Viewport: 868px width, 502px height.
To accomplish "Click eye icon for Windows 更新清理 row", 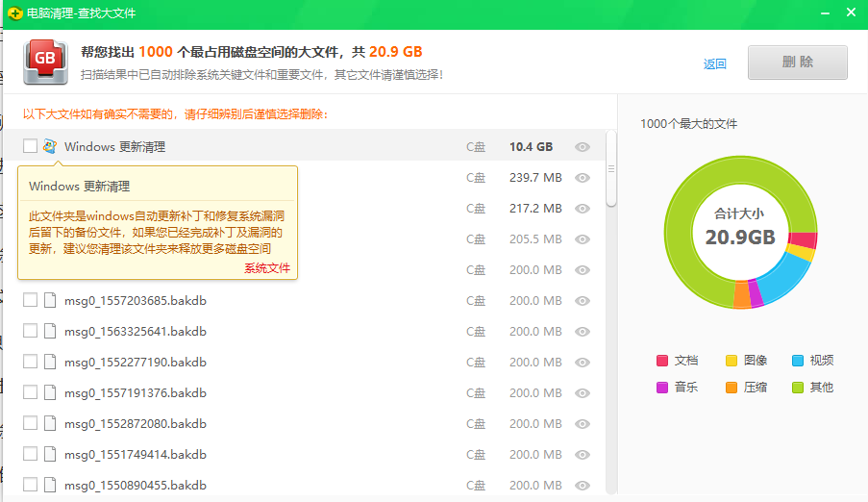I will coord(582,147).
